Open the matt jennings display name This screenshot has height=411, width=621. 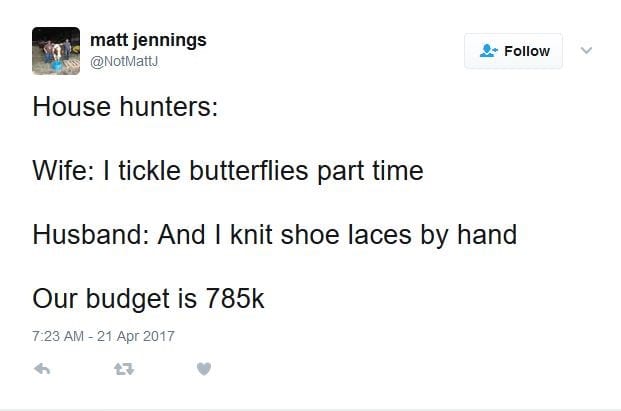tap(149, 41)
